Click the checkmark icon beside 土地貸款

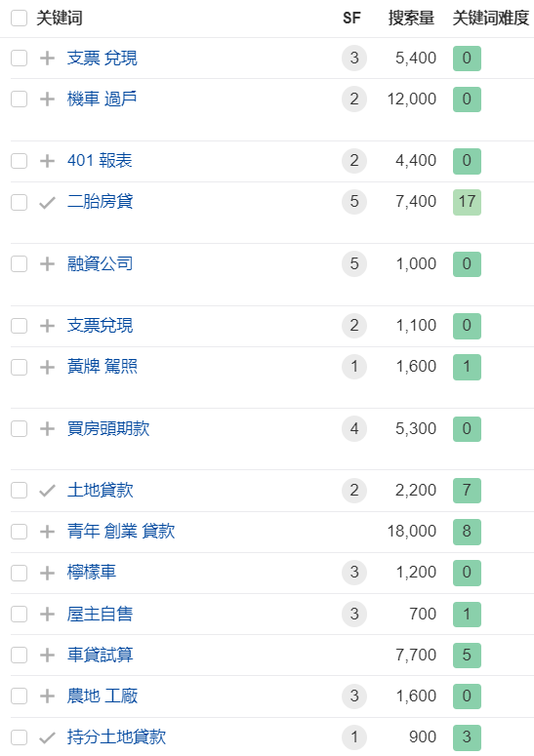[47, 491]
